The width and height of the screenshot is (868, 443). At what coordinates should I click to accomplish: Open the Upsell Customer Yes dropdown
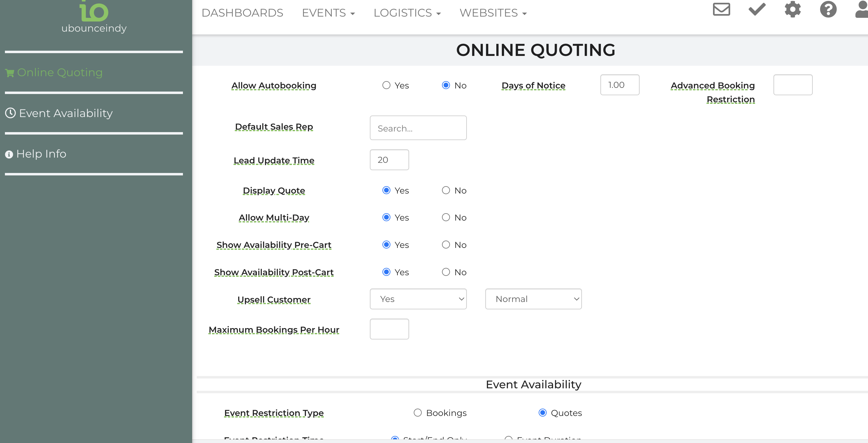418,299
